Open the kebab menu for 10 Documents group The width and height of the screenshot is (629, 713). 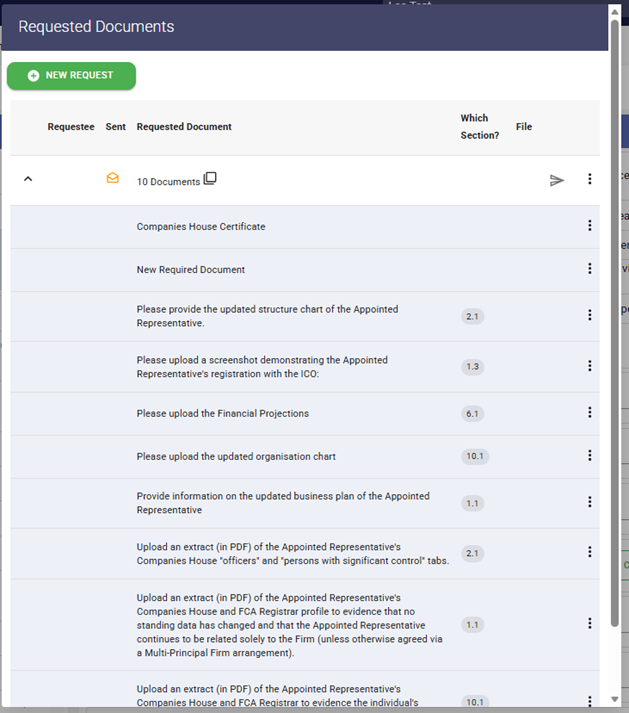[x=590, y=180]
